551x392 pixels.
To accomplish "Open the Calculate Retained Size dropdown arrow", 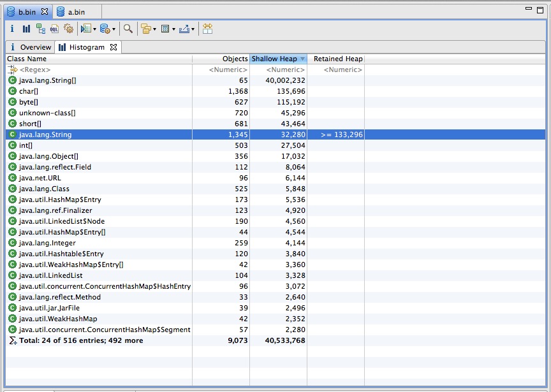I will (x=173, y=29).
